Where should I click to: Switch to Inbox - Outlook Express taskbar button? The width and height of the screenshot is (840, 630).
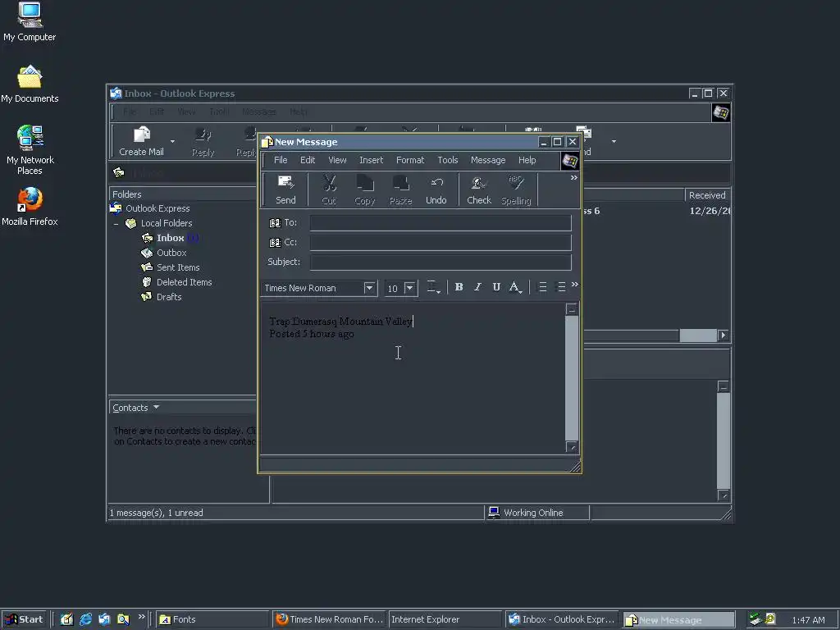(x=561, y=619)
